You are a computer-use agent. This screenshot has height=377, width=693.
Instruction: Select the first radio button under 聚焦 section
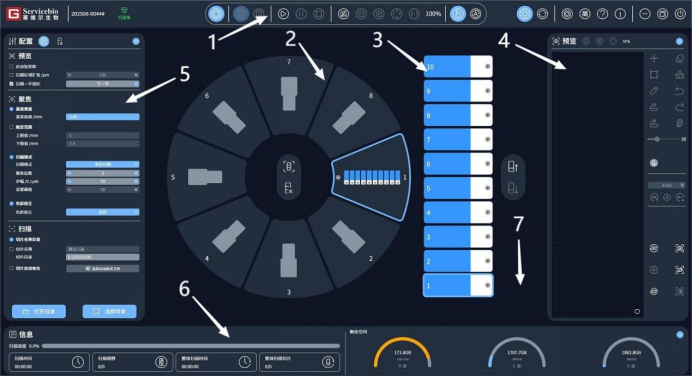point(11,109)
